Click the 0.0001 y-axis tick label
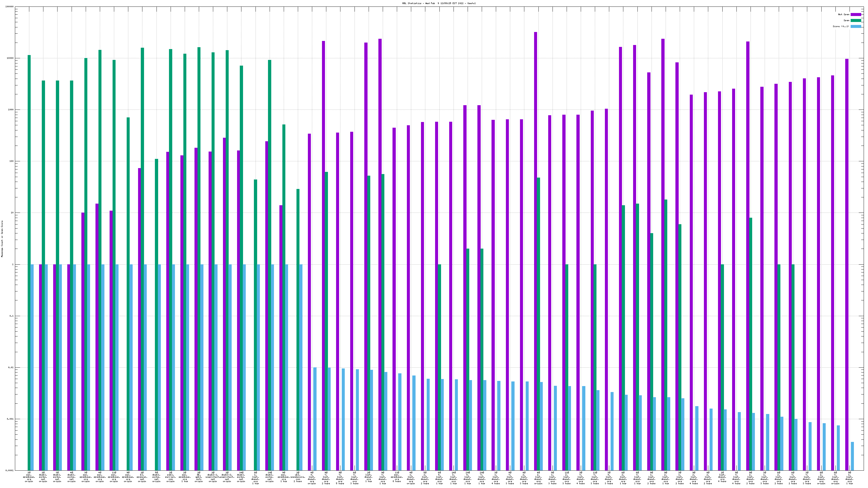 click(10, 470)
